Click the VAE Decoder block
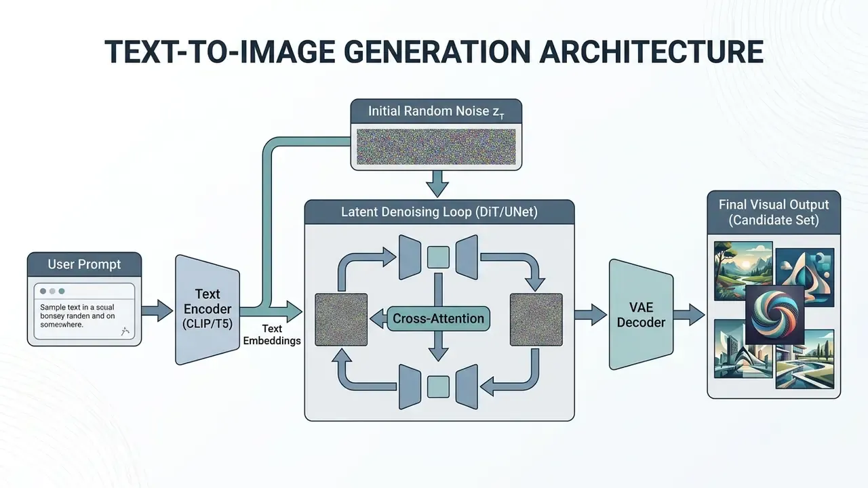This screenshot has height=488, width=868. coord(641,314)
